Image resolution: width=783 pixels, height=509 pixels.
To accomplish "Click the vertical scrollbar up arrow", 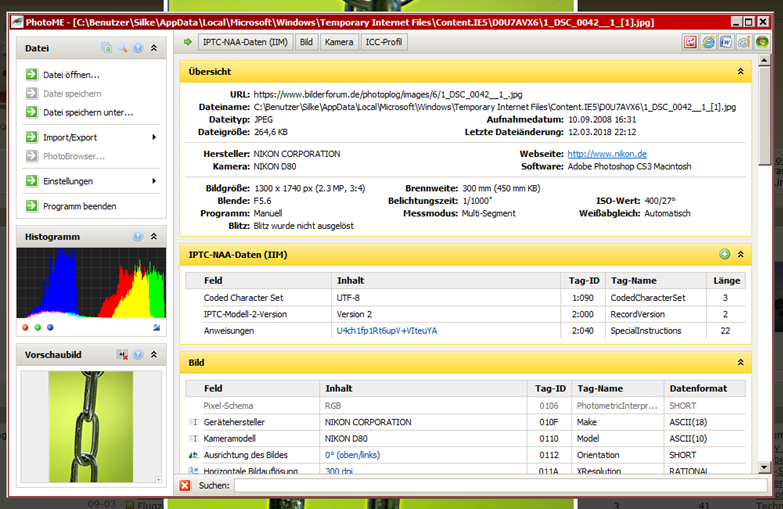I will click(x=764, y=61).
